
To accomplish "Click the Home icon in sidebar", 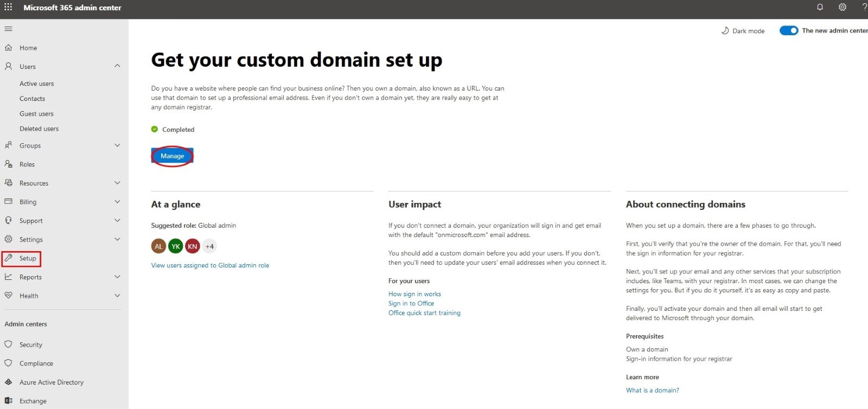I will point(9,48).
